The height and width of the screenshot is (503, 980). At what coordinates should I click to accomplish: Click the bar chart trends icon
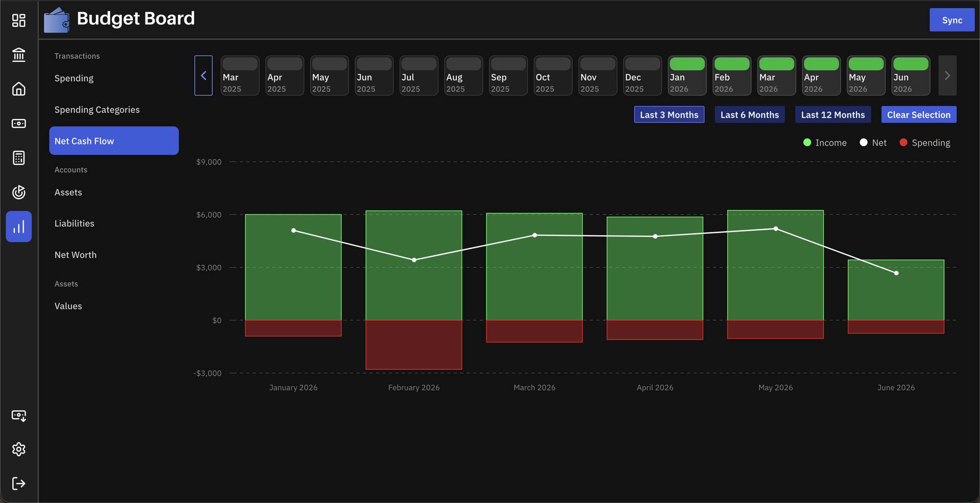point(19,227)
